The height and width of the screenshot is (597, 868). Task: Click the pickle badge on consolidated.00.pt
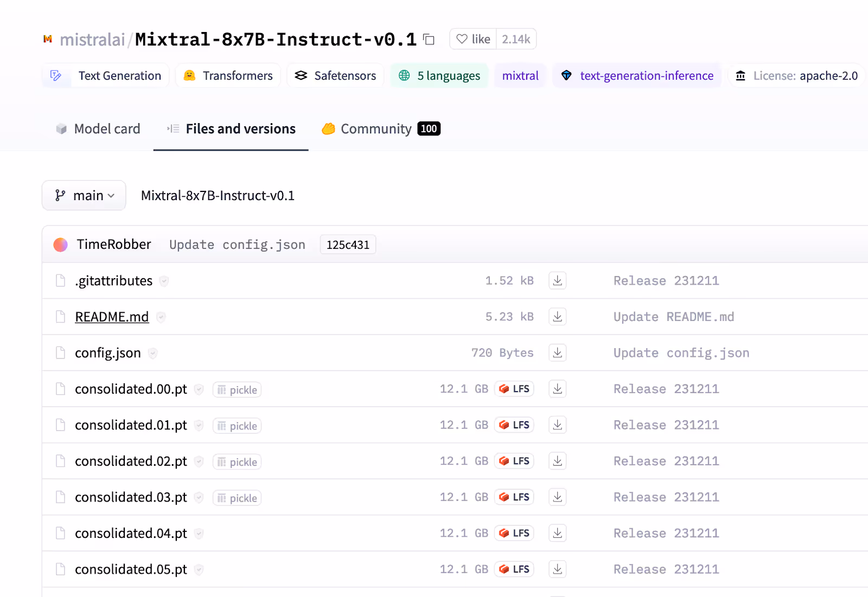click(237, 390)
